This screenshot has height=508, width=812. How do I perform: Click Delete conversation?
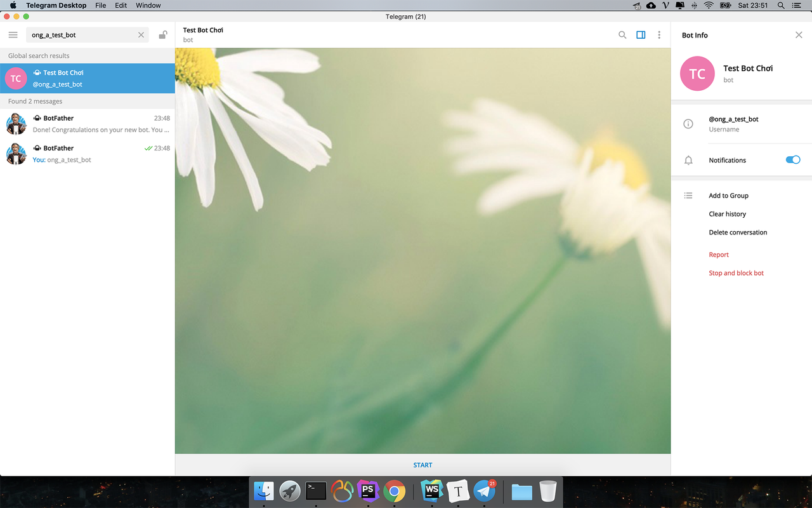[738, 232]
